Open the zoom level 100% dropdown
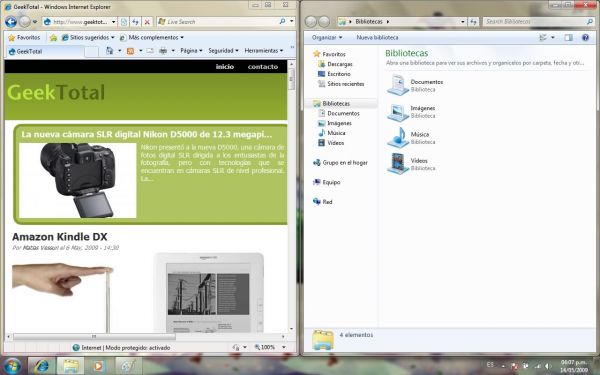600x375 pixels. pyautogui.click(x=270, y=347)
